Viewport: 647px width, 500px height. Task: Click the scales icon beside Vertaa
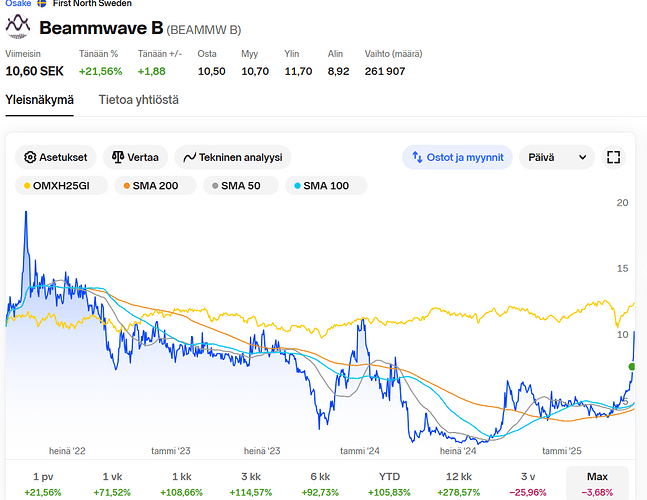pyautogui.click(x=118, y=157)
